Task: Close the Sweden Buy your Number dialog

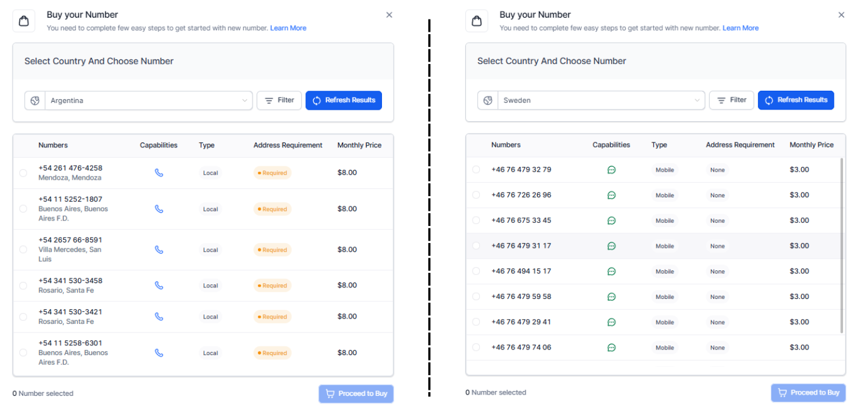Action: tap(841, 15)
